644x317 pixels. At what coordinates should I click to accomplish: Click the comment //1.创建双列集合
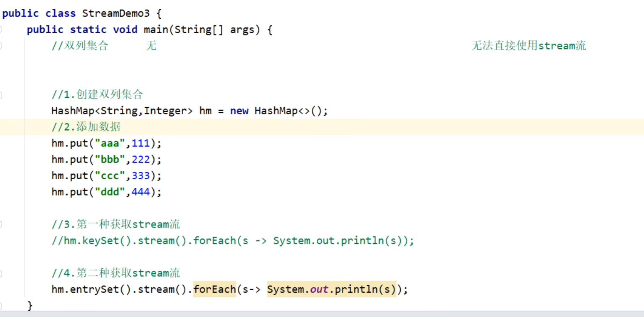pyautogui.click(x=97, y=95)
